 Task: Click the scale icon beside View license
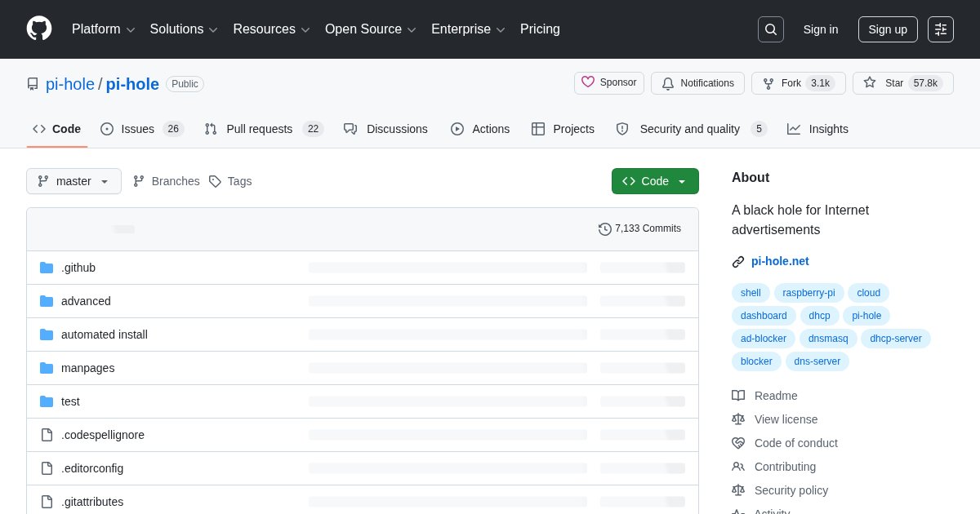[x=738, y=419]
